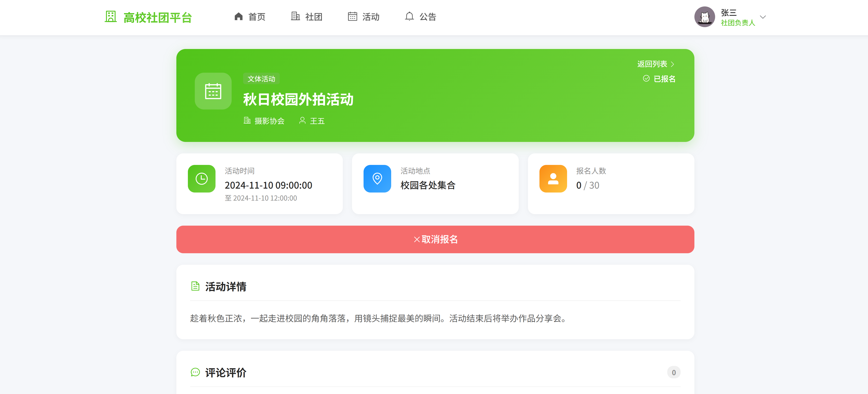Click the 秋日校园外拍活动 title
The width and height of the screenshot is (868, 394).
298,99
